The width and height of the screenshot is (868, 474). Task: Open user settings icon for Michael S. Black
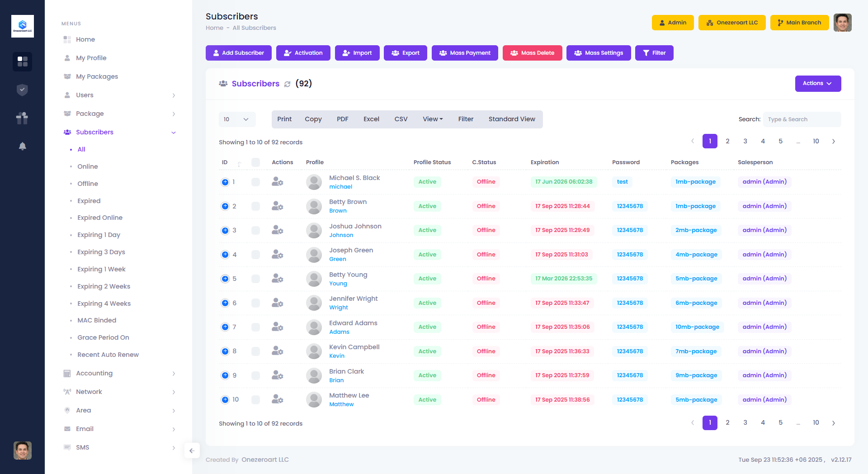(x=277, y=182)
